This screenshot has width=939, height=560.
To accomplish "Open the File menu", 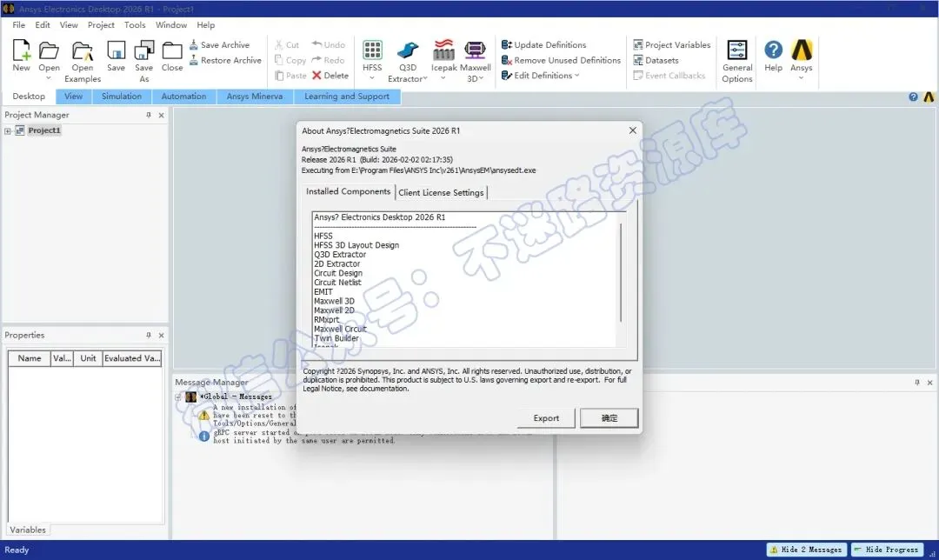I will coord(19,25).
